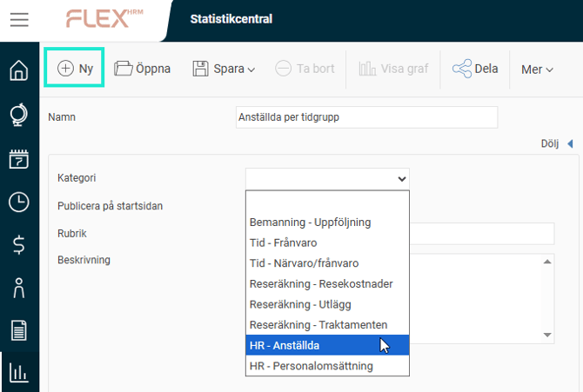
Task: Click the Namn text field
Action: [x=365, y=117]
